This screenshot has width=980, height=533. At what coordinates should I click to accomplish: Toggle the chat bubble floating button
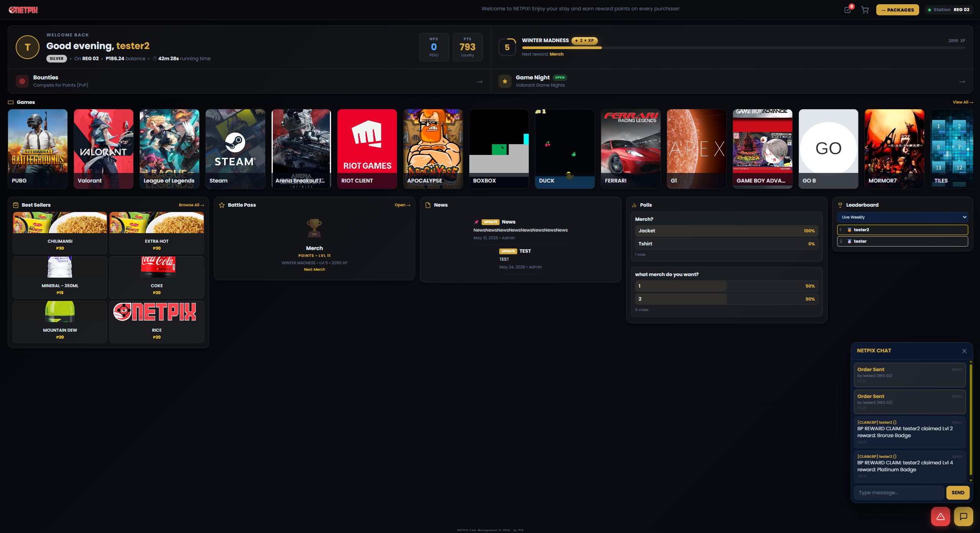coord(964,517)
